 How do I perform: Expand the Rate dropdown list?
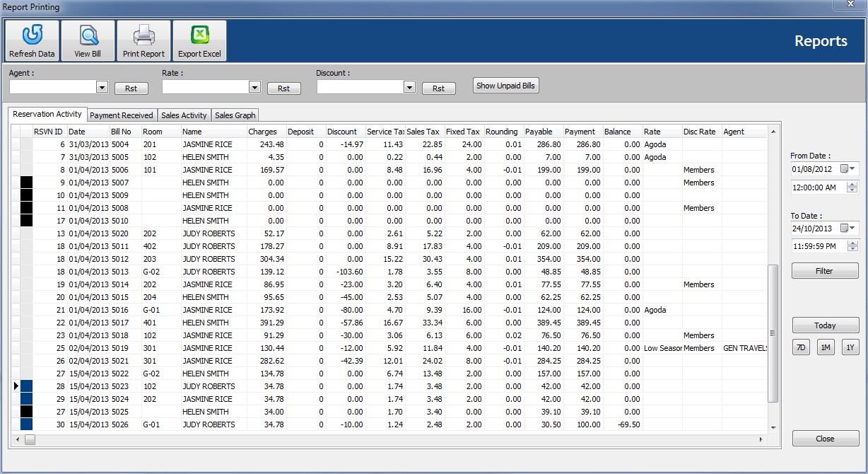255,87
